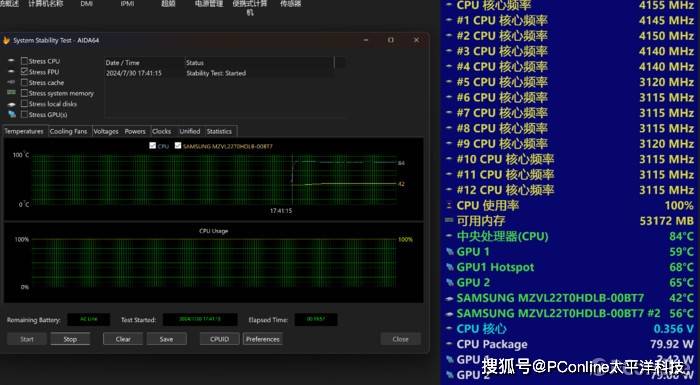This screenshot has height=385, width=700.
Task: Click the CPU chip icon beside Stress CPU
Action: (x=12, y=61)
